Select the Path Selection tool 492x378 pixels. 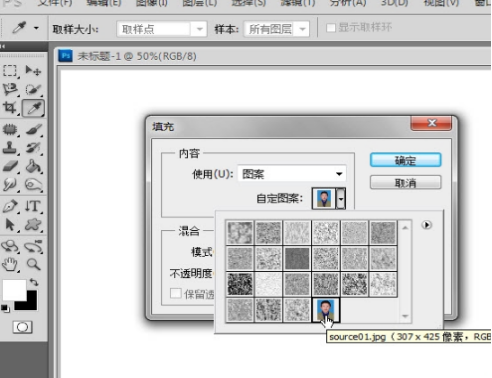10,225
